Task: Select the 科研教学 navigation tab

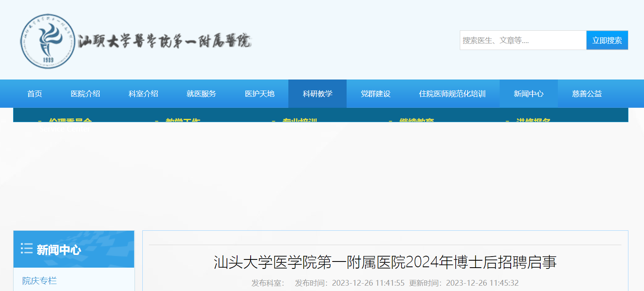Action: pyautogui.click(x=317, y=94)
